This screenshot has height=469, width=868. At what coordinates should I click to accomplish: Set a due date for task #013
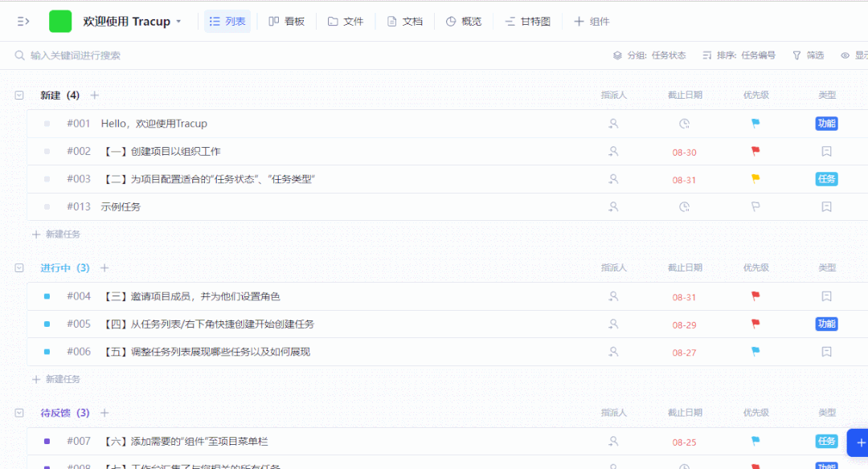pos(683,206)
